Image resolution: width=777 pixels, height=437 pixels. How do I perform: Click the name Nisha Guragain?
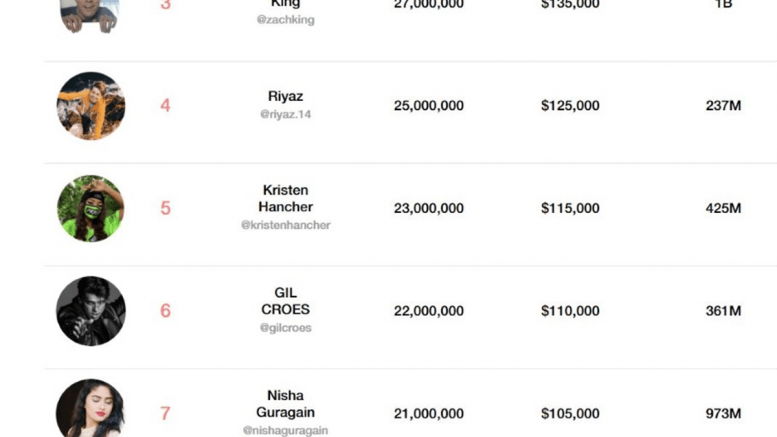tap(285, 403)
